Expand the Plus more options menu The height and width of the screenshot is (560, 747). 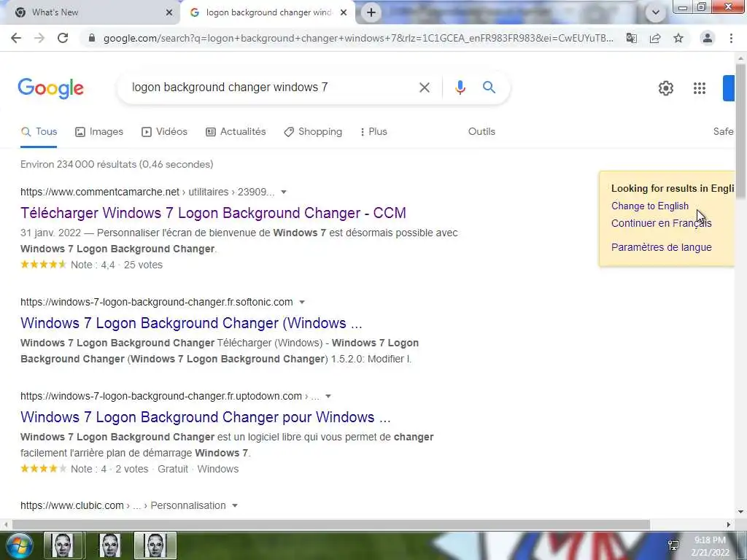(373, 131)
